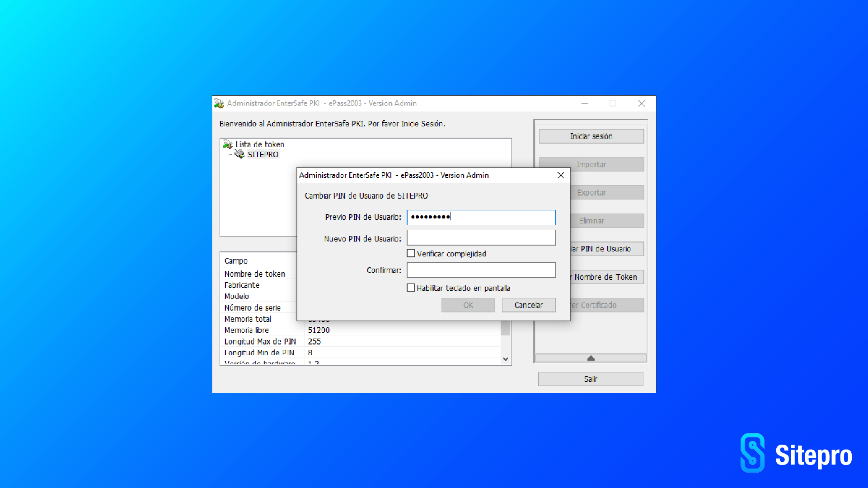Click the Salir button
Screen dimensions: 868x488
[591, 379]
